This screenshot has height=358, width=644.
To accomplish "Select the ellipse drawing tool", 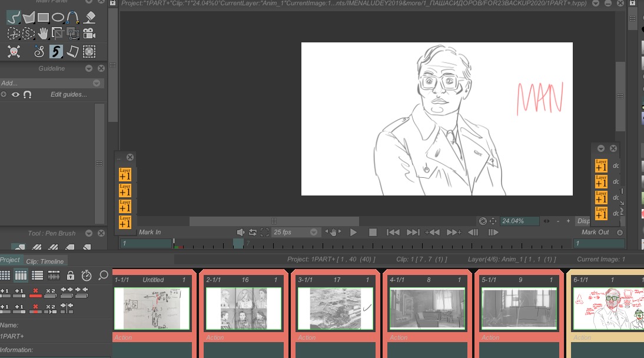I will point(58,17).
